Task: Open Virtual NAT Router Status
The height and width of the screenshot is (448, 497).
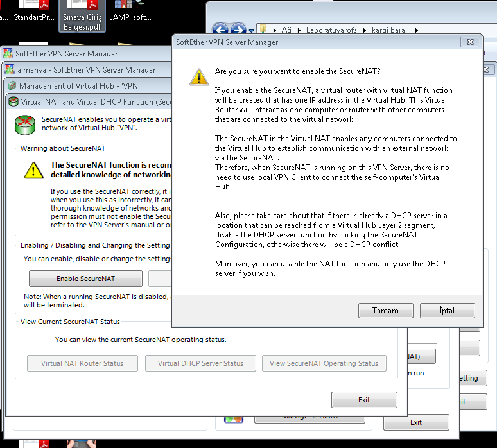Action: coord(82,363)
